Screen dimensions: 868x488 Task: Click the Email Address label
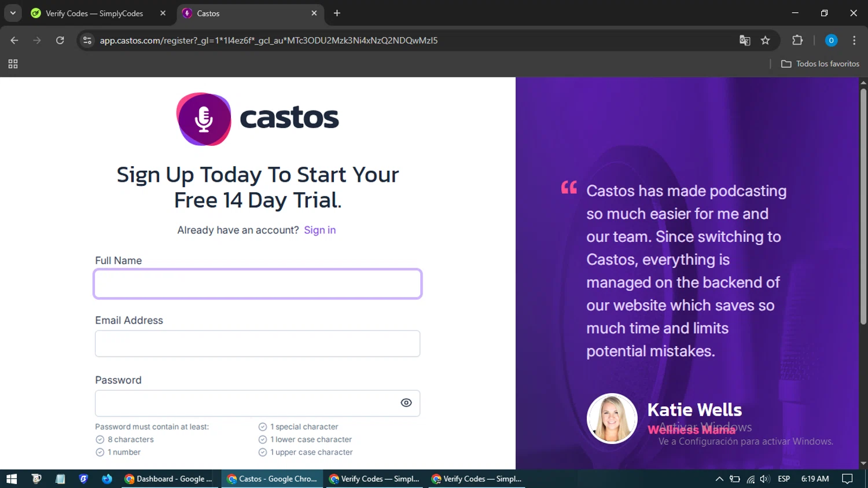[x=129, y=320]
